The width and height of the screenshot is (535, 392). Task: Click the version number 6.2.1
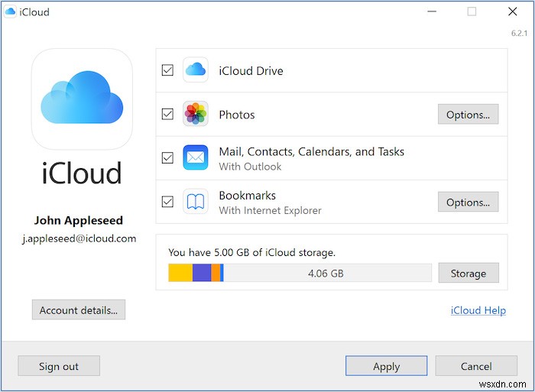coord(519,33)
